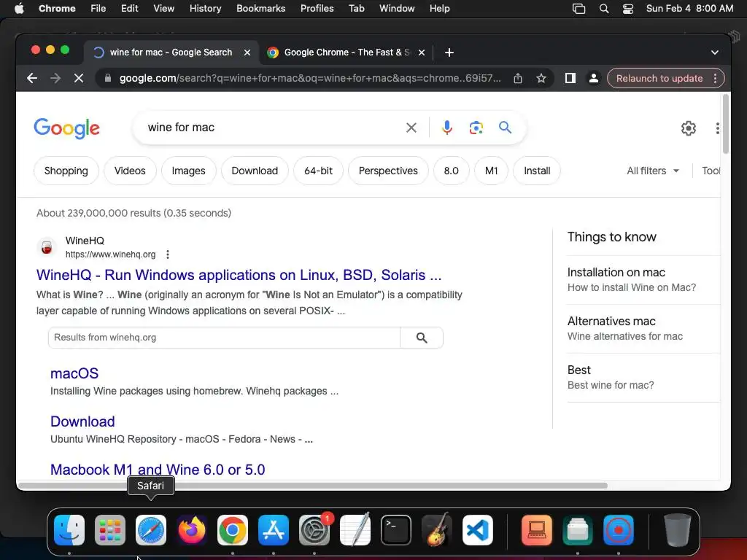This screenshot has width=747, height=560.
Task: Clear the search box with X
Action: [411, 128]
